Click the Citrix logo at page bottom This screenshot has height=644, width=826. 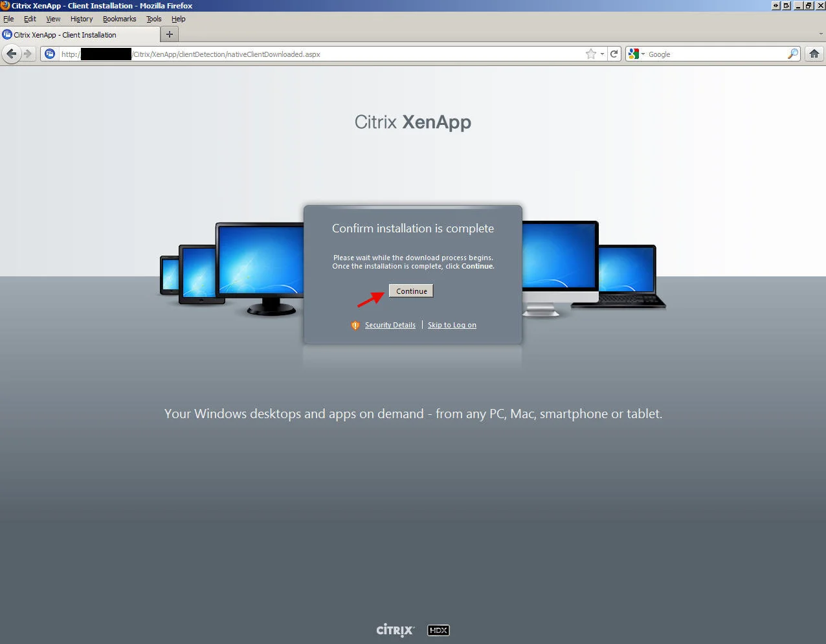[x=396, y=630]
